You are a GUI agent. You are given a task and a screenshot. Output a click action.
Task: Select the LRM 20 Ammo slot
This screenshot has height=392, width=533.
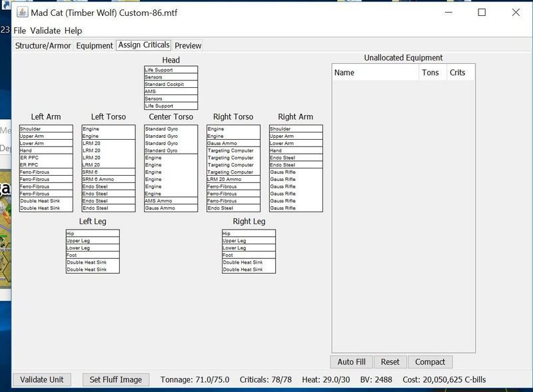click(234, 179)
